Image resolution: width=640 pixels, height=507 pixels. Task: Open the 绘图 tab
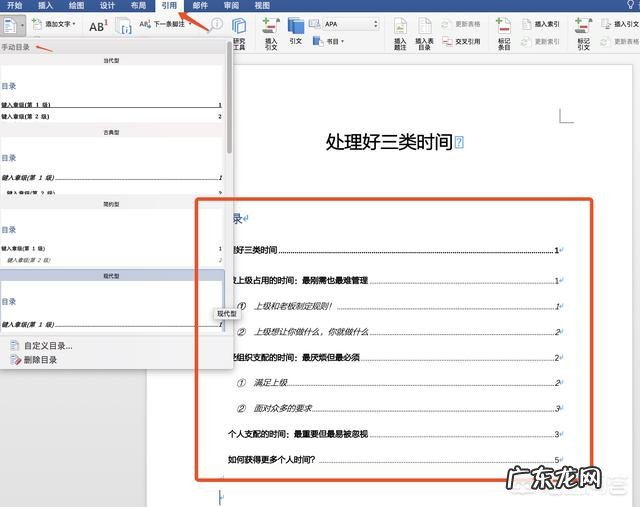[76, 5]
